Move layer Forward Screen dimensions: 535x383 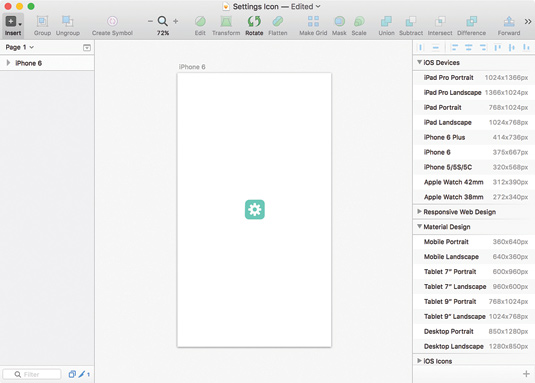tap(509, 22)
